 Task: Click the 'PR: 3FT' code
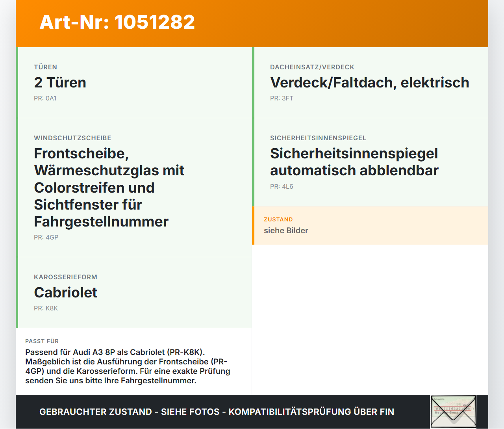(x=282, y=98)
